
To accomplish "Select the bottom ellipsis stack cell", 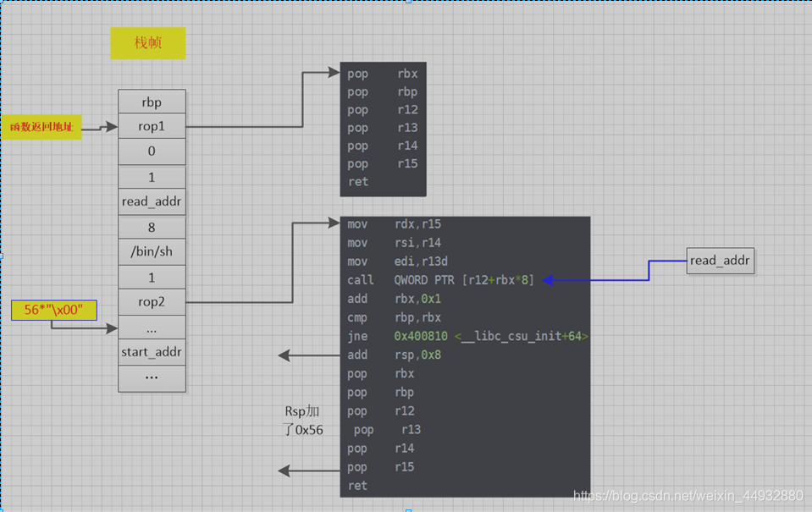I will point(152,378).
